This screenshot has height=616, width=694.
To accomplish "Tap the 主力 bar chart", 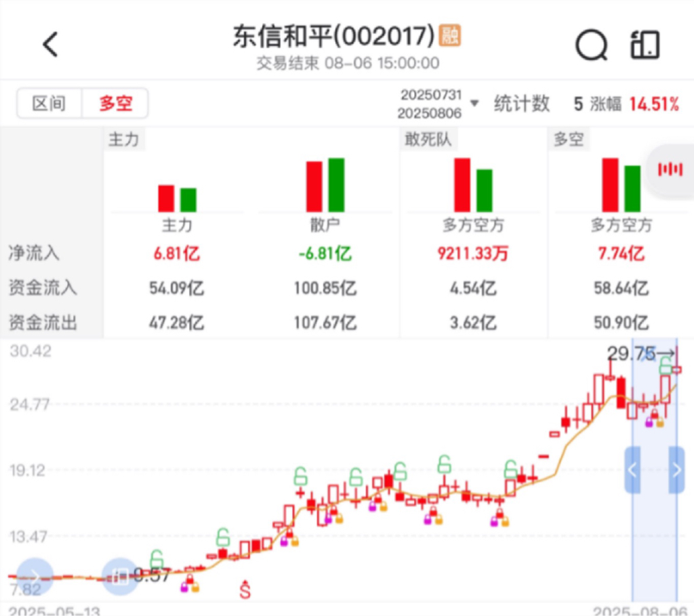I will 177,199.
